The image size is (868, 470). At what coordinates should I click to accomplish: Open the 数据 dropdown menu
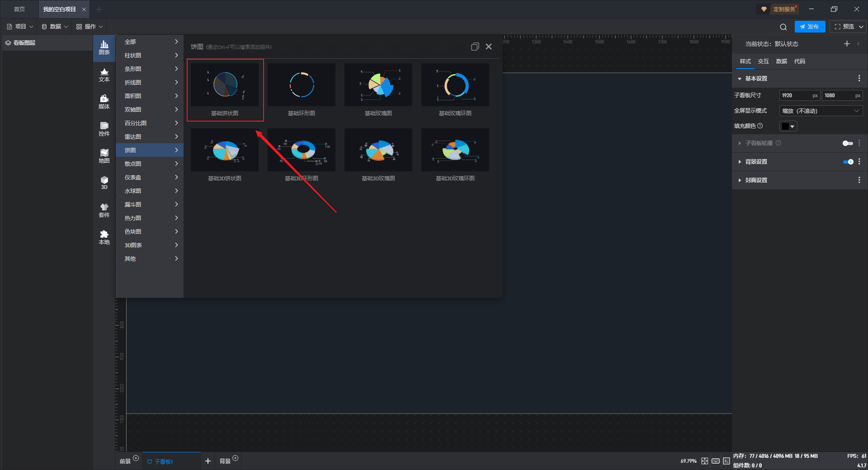(x=55, y=27)
